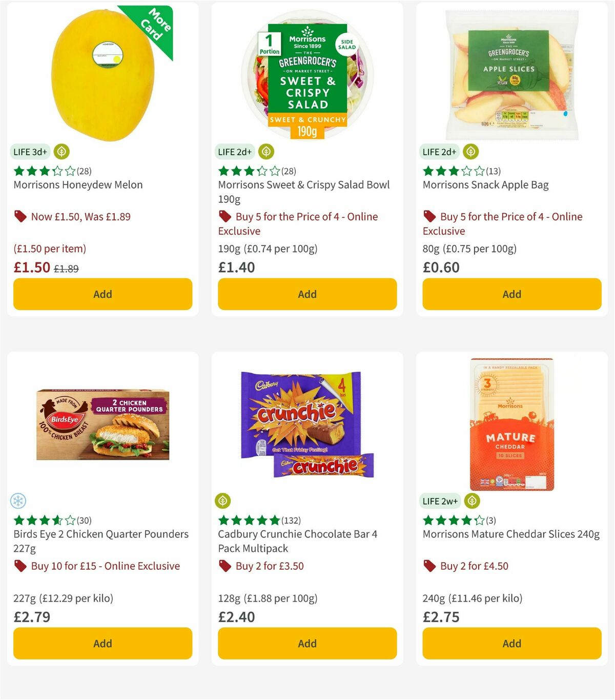615x700 pixels.
Task: Click the red offer tag icon beside £1.50 deal
Action: pyautogui.click(x=20, y=216)
